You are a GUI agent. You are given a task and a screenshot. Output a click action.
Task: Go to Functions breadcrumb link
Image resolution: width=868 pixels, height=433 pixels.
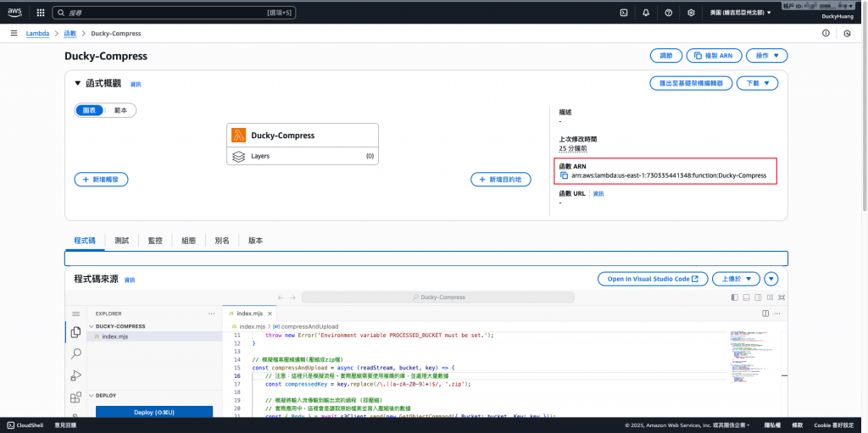pyautogui.click(x=70, y=33)
